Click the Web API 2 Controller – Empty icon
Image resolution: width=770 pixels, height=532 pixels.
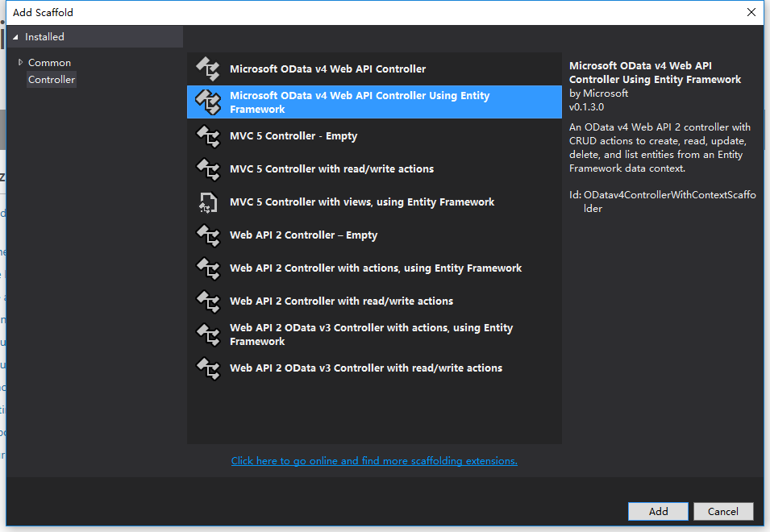pos(208,235)
